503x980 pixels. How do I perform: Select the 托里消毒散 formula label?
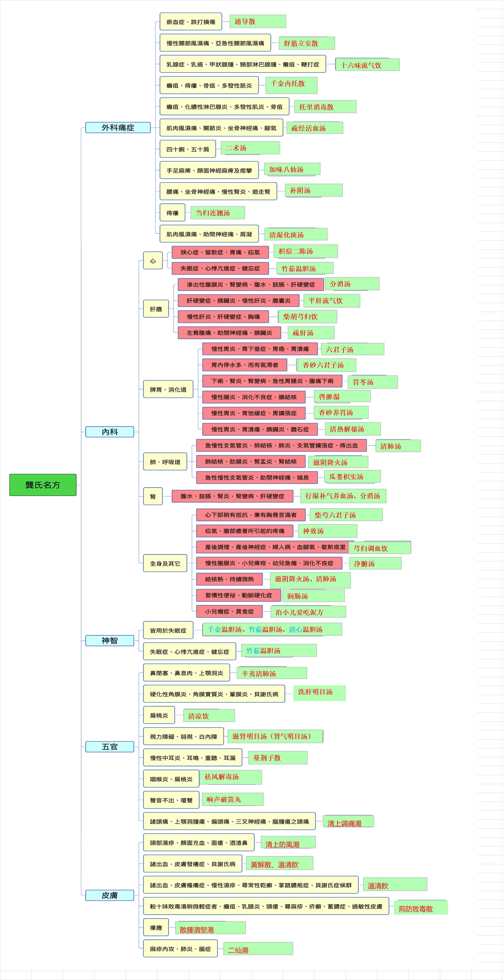[325, 107]
